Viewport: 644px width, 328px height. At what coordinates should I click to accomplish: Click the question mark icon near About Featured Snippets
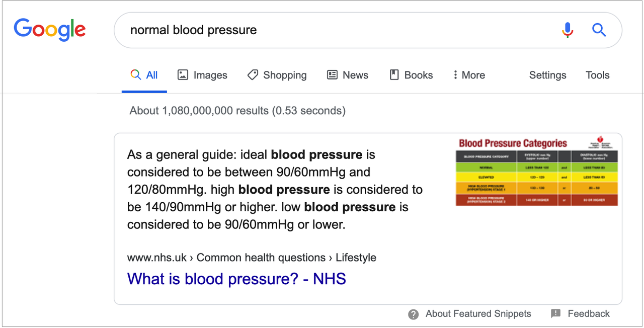tap(414, 314)
